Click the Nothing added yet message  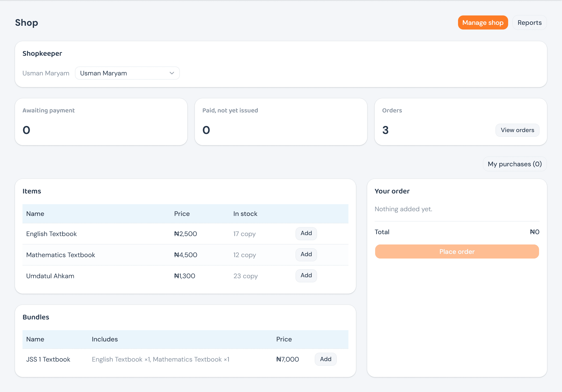point(403,209)
